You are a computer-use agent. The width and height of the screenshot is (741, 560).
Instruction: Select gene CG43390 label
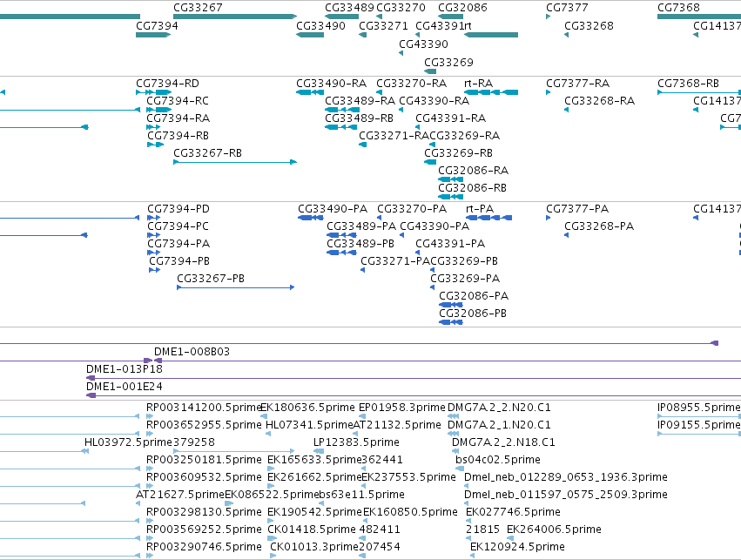[423, 44]
